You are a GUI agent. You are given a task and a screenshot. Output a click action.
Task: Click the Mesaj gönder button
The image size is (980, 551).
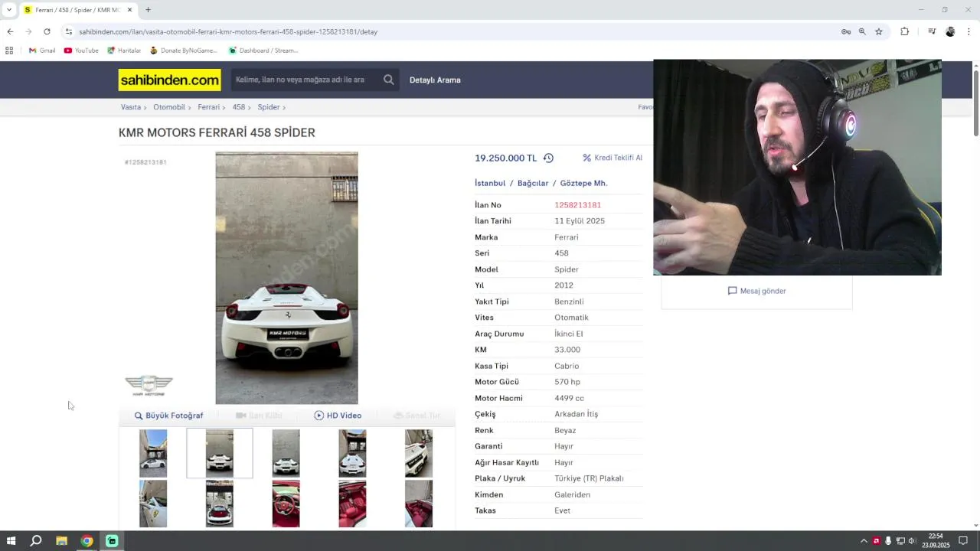756,291
